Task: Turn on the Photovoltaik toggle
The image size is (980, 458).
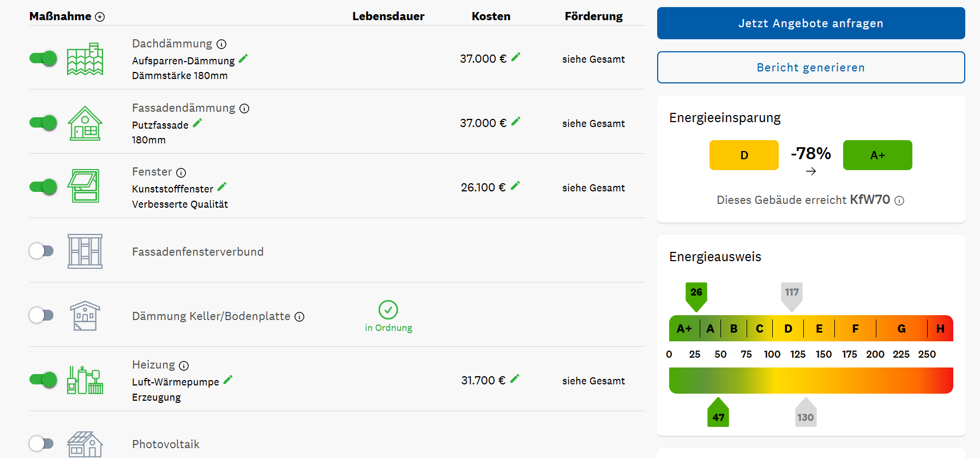Action: coord(41,443)
